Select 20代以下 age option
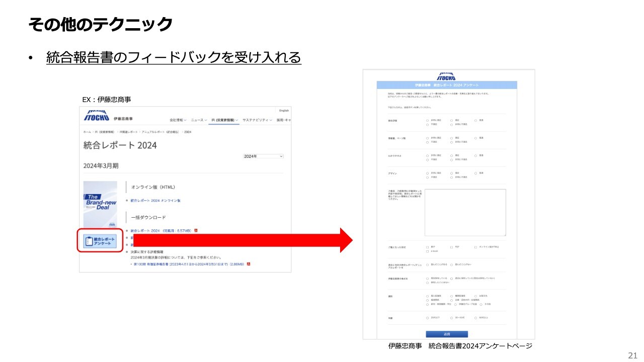The height and width of the screenshot is (362, 644). click(427, 318)
